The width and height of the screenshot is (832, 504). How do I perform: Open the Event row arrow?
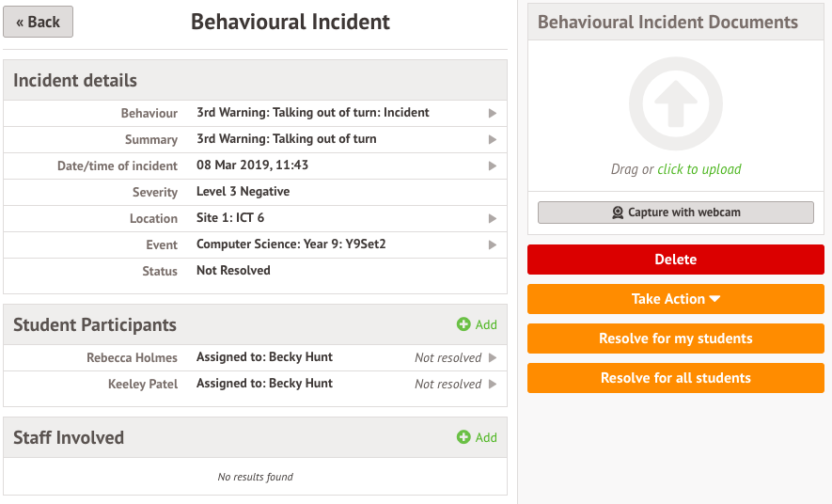pyautogui.click(x=492, y=244)
